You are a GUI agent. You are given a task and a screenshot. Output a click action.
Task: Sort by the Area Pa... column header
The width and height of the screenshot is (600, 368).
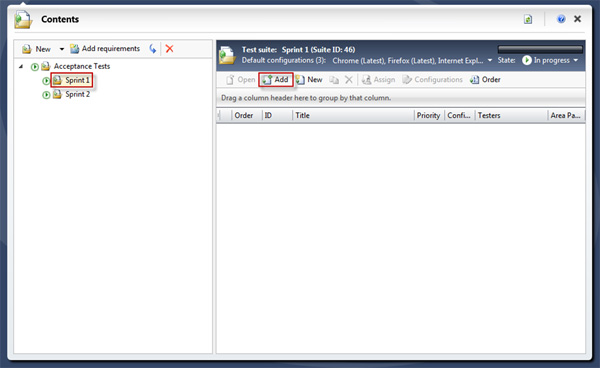tap(566, 116)
